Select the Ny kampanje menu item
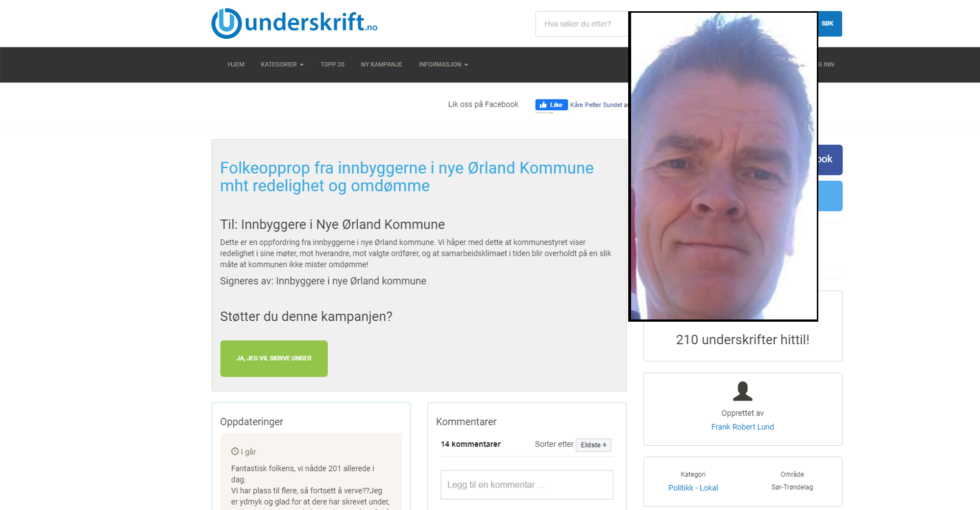Image resolution: width=980 pixels, height=510 pixels. [x=382, y=65]
